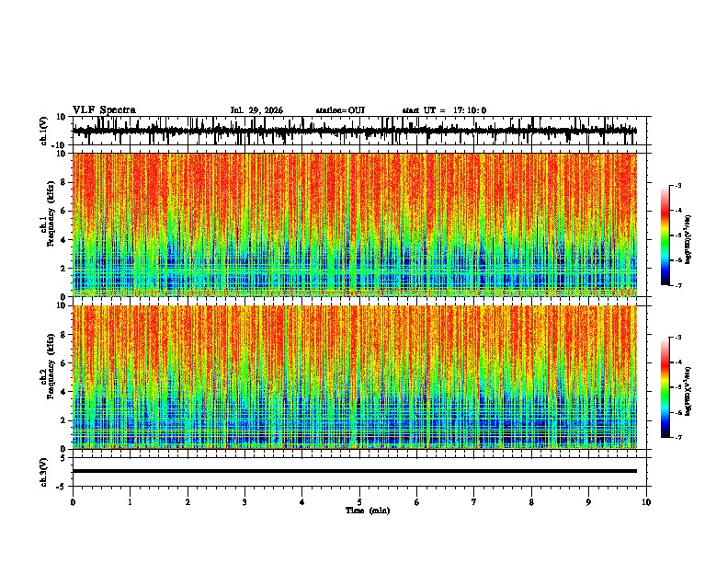Click the "-10" tick on ch.1 voltage axis
The height and width of the screenshot is (563, 728).
coord(60,145)
